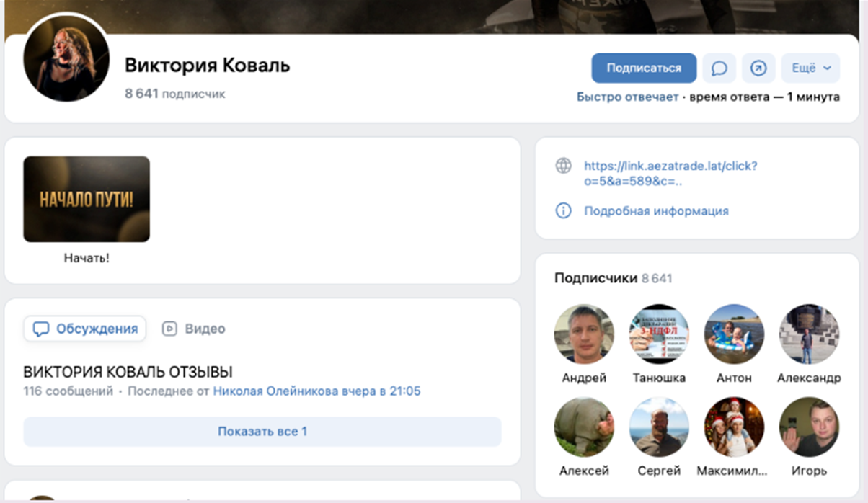
Task: Click the Виктория Коваль profile name
Action: pos(207,66)
